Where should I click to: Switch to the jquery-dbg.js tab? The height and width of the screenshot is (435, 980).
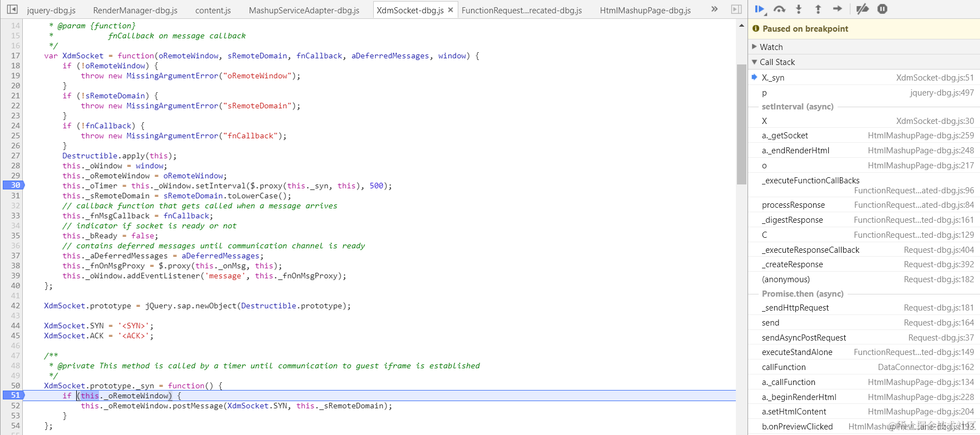click(x=51, y=11)
